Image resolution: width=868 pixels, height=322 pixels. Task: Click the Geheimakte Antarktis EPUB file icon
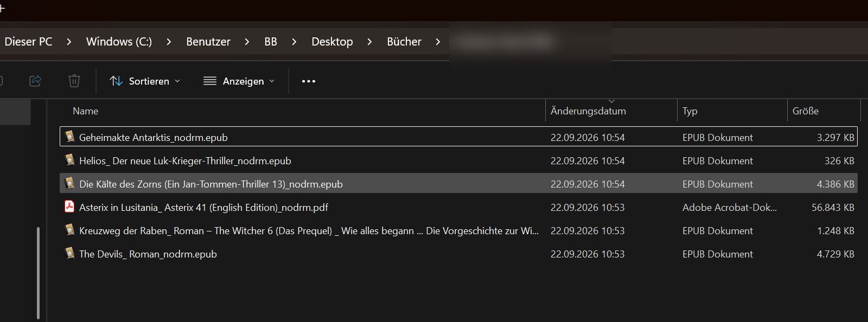[69, 137]
